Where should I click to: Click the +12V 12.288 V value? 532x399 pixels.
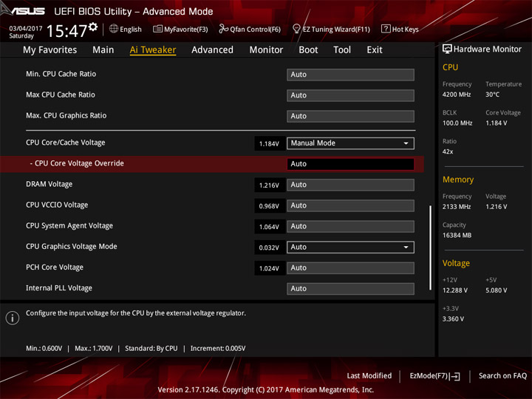click(454, 290)
